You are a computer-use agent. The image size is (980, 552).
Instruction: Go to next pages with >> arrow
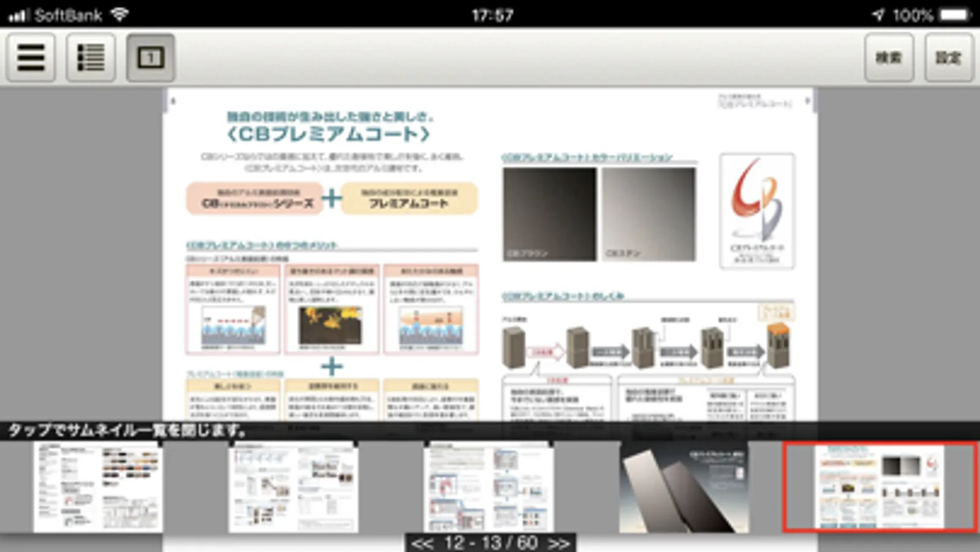pos(558,543)
